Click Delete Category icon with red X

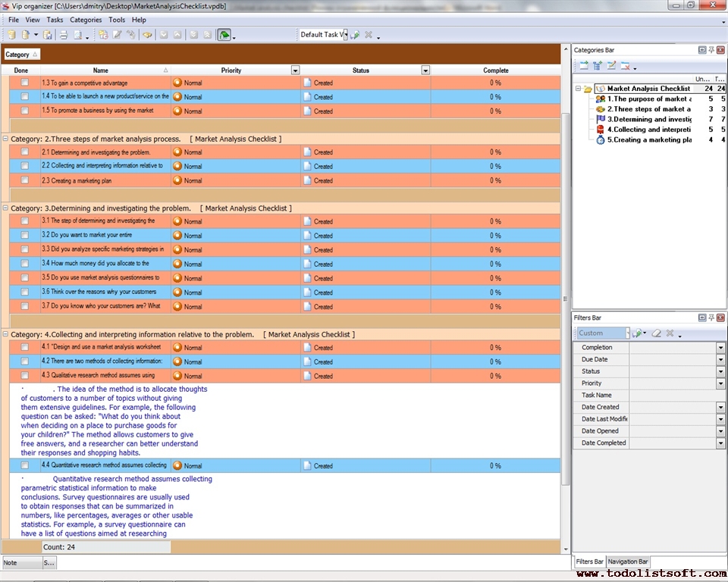(625, 66)
